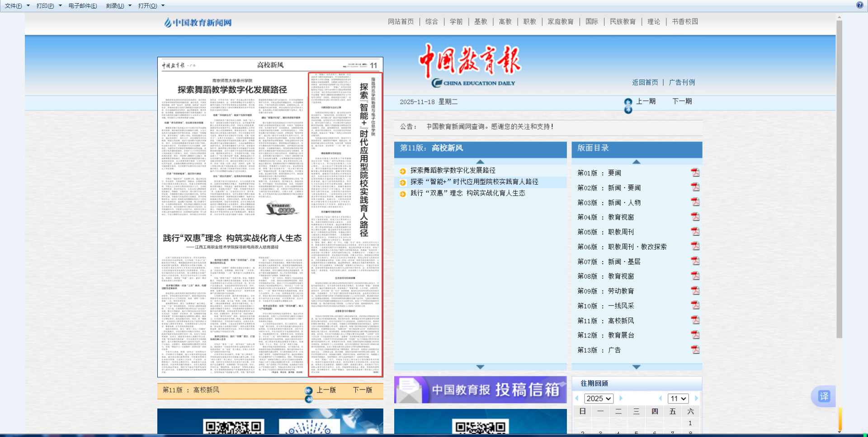Click the help question mark icon
868x437 pixels.
pos(859,5)
